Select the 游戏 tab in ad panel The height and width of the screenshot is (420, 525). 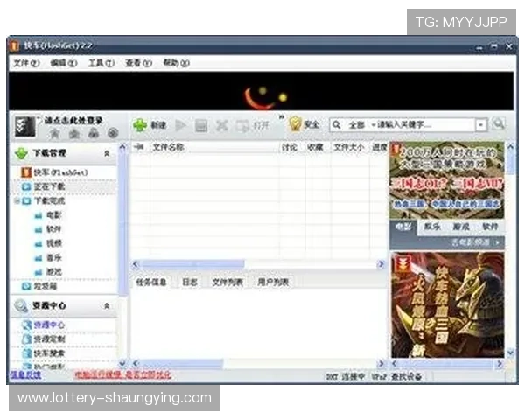(x=461, y=227)
